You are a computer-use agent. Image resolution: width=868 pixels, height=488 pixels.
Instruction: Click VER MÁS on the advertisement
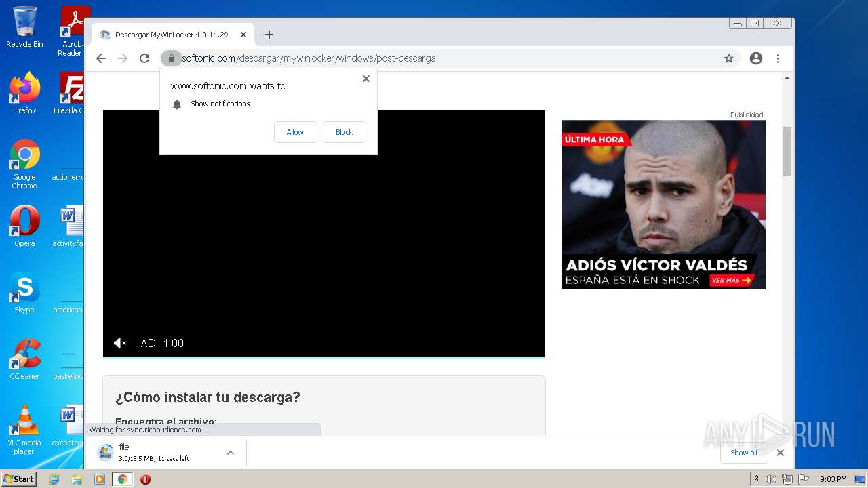click(x=732, y=280)
